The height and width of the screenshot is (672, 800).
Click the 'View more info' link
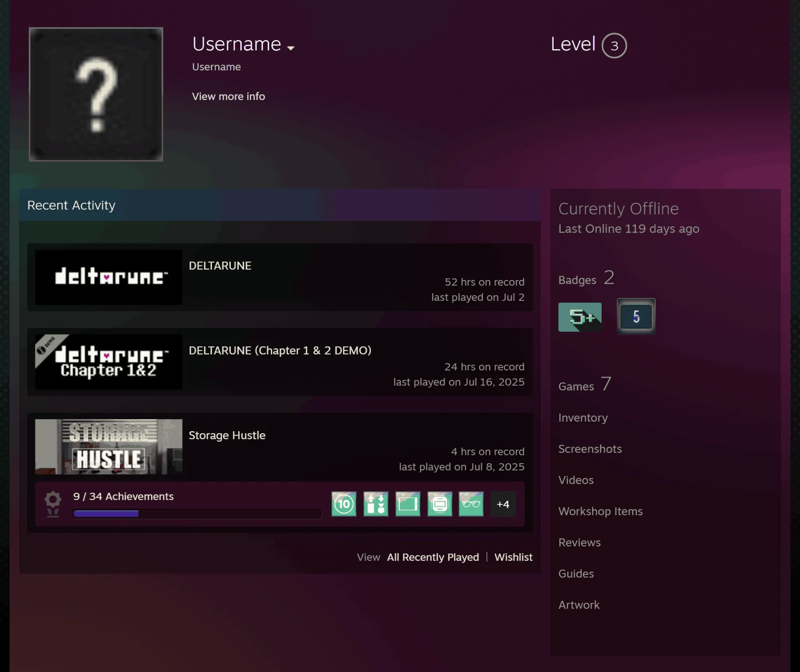pyautogui.click(x=228, y=96)
